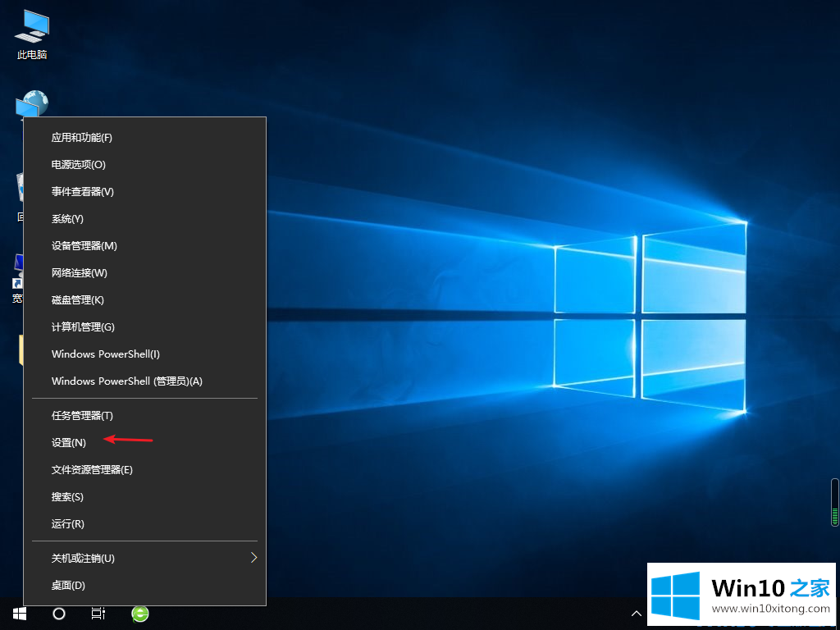
Task: Open 设置(N) from the menu
Action: click(144, 442)
